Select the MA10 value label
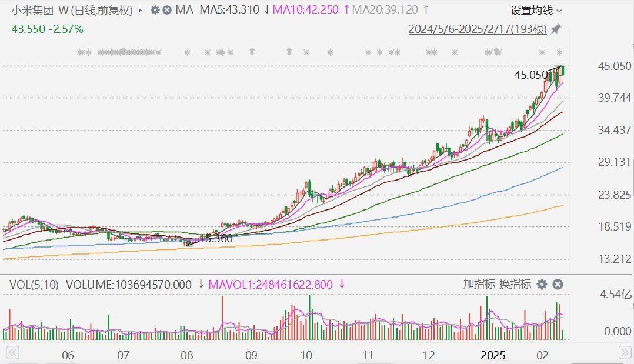 (307, 10)
